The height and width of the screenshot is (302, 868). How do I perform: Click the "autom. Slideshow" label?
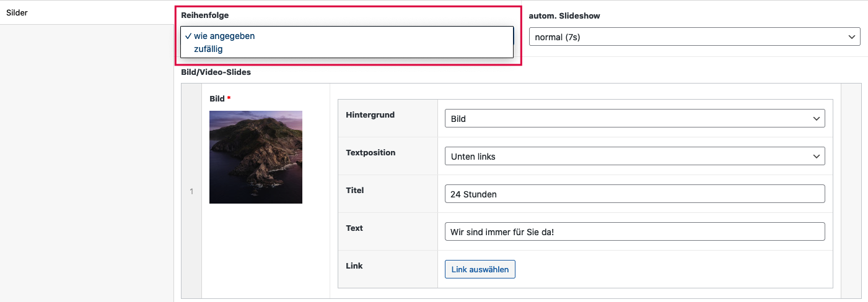coord(564,15)
